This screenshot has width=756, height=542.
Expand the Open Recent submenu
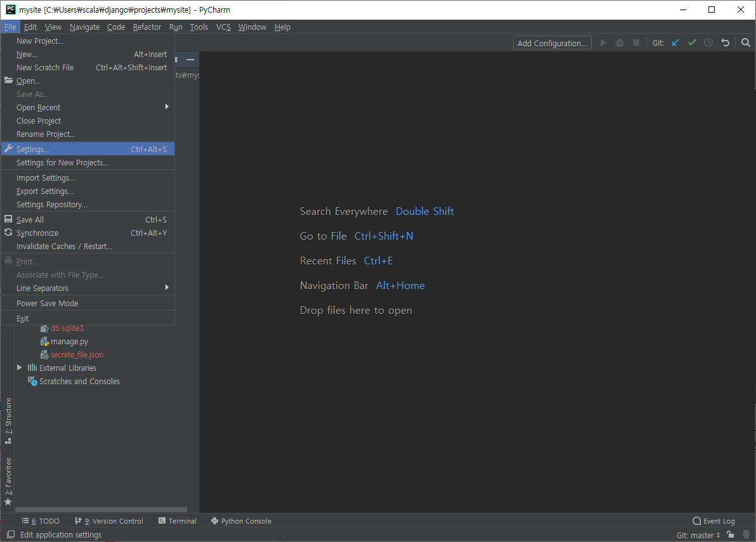coord(88,107)
